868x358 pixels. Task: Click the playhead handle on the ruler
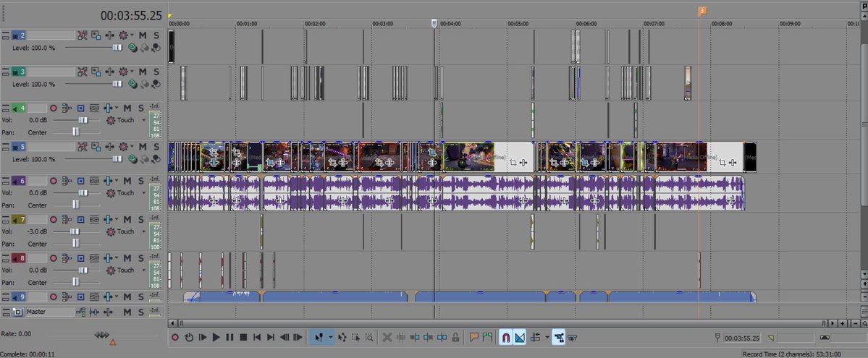434,23
